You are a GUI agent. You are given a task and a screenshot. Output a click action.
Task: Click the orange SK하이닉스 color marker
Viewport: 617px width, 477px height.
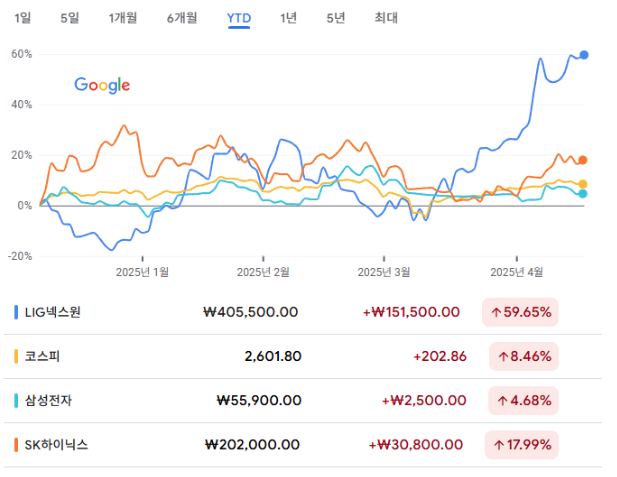(16, 445)
